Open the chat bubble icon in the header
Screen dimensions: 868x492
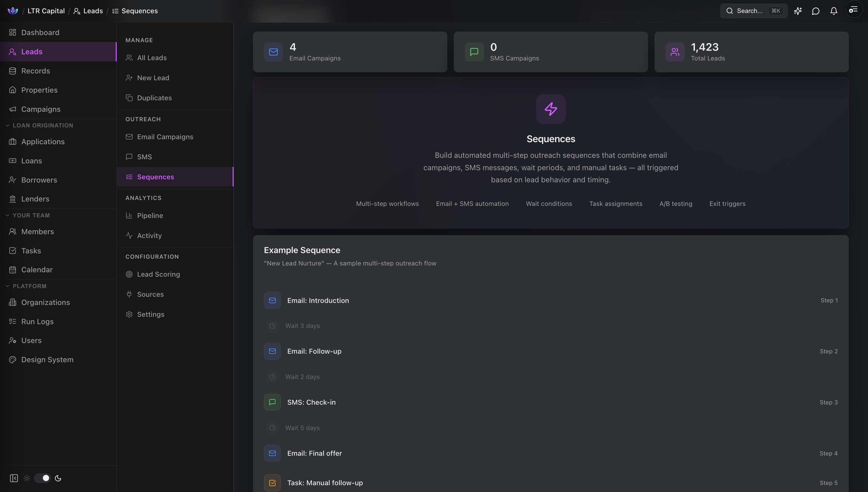pyautogui.click(x=815, y=11)
